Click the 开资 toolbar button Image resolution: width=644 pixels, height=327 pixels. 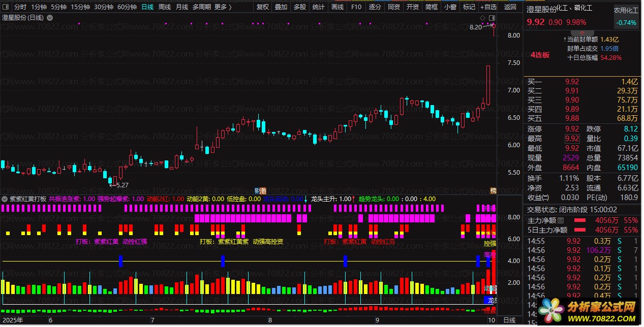[413, 7]
